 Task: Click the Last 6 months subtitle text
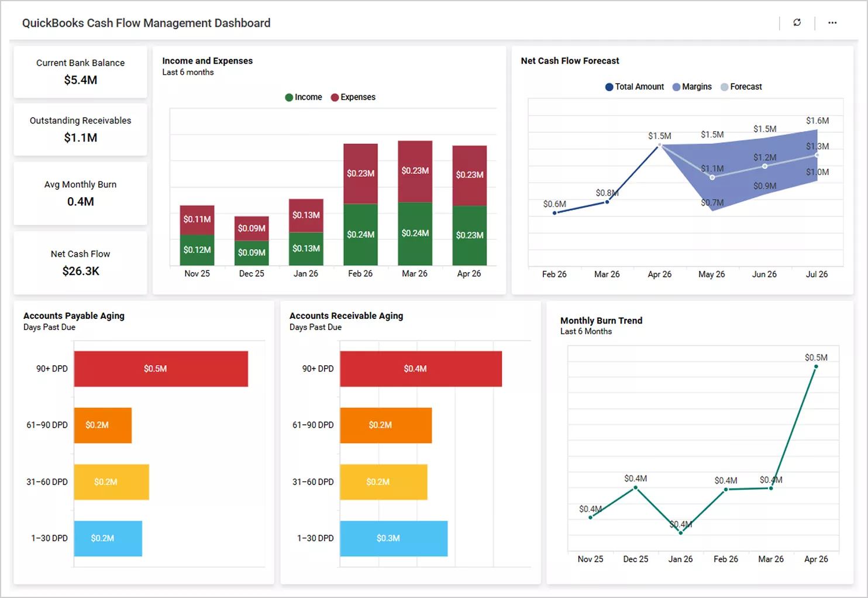point(188,73)
